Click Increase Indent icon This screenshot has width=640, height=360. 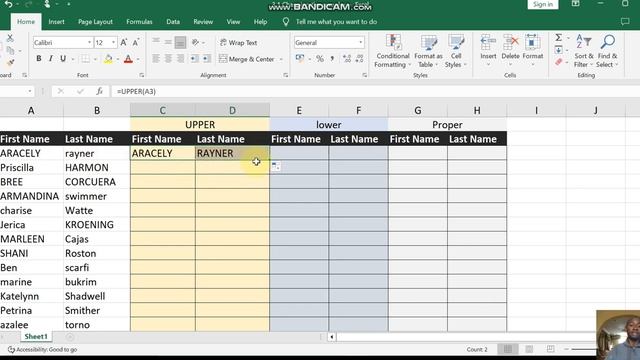coord(207,59)
